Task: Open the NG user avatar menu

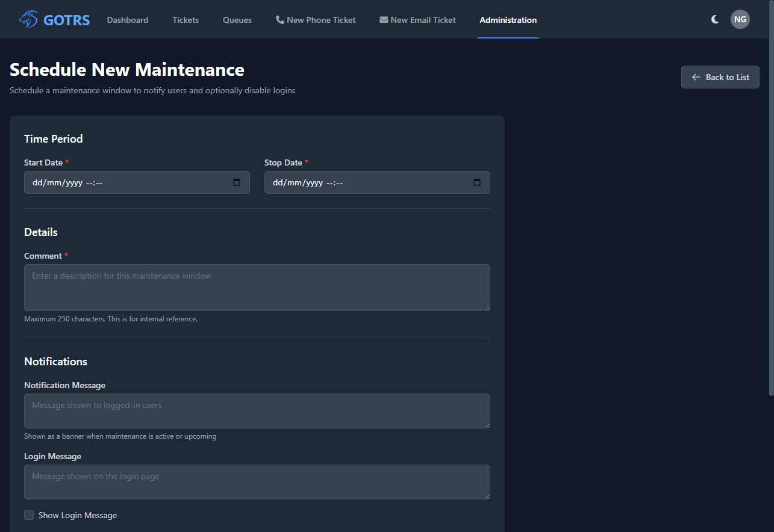Action: coord(740,19)
